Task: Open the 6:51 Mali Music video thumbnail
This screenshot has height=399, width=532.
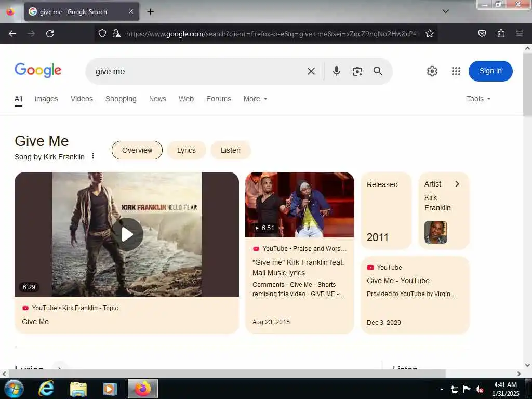Action: coord(300,205)
